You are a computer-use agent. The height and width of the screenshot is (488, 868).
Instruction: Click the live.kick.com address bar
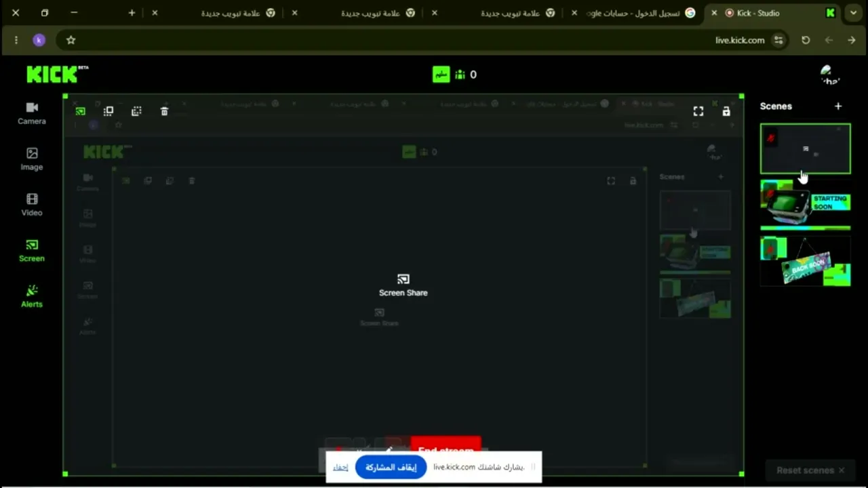420,40
